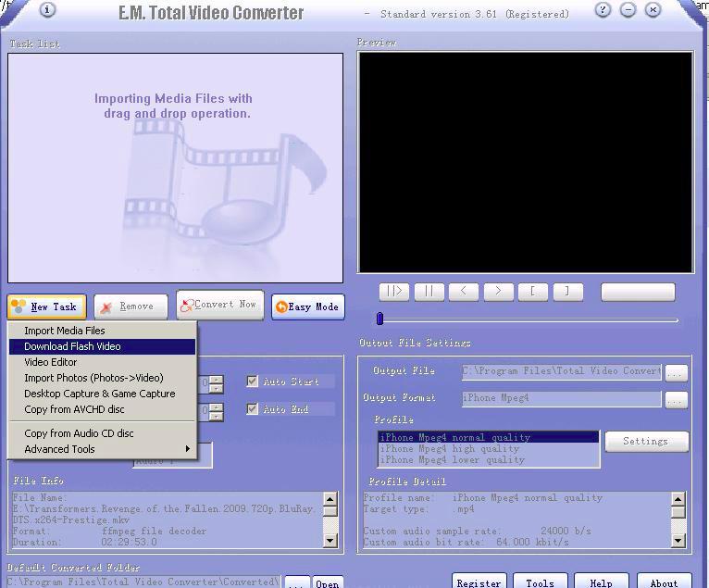Image resolution: width=709 pixels, height=588 pixels.
Task: Increase the start time spinner value
Action: (217, 380)
